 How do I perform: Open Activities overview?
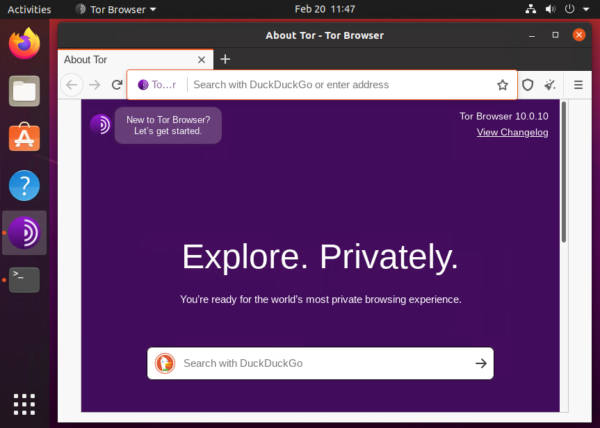(x=29, y=9)
